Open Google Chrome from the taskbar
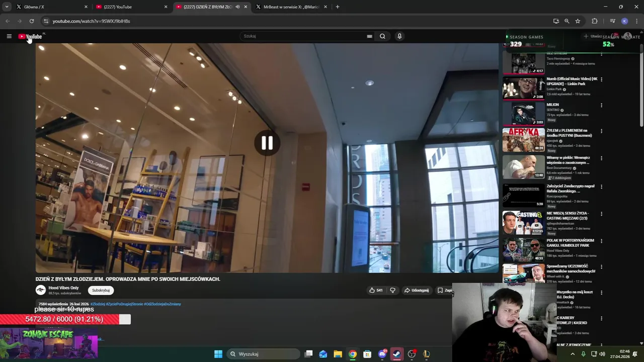This screenshot has width=644, height=362. click(353, 354)
